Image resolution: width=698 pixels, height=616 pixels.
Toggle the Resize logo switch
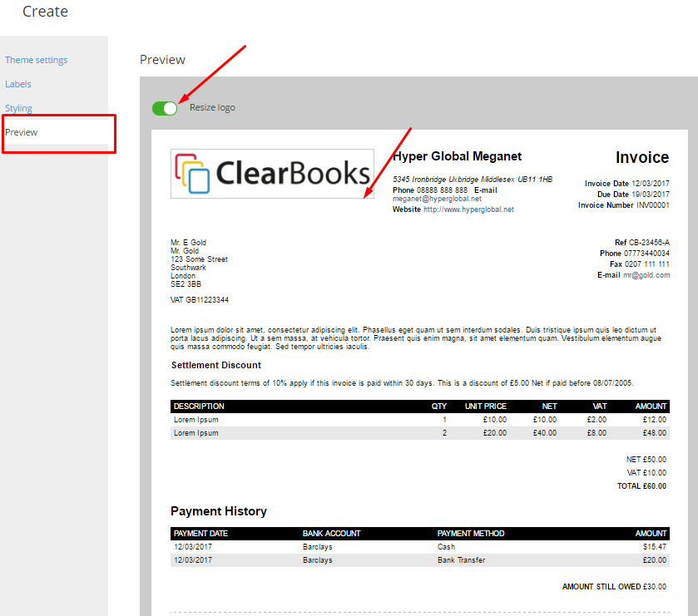click(165, 108)
